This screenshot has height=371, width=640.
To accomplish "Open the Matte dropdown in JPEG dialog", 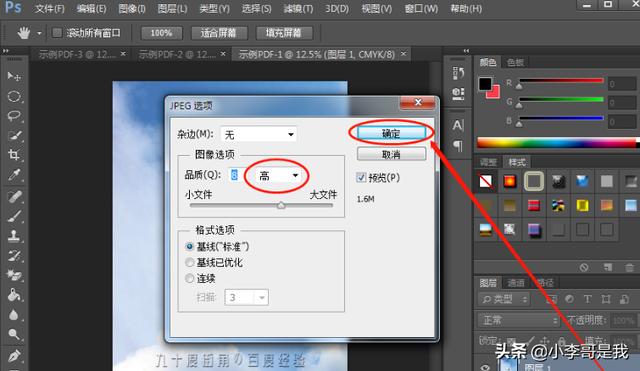I will click(x=258, y=134).
